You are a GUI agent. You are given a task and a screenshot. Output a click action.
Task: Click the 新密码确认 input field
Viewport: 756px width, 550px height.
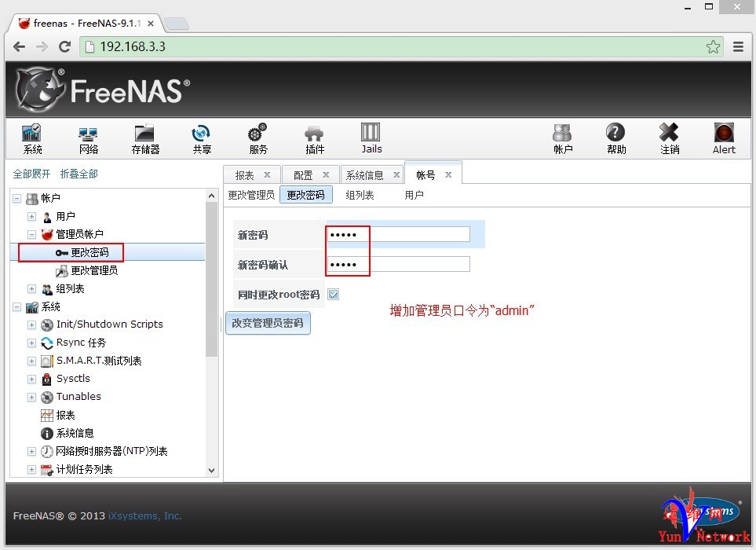(398, 264)
